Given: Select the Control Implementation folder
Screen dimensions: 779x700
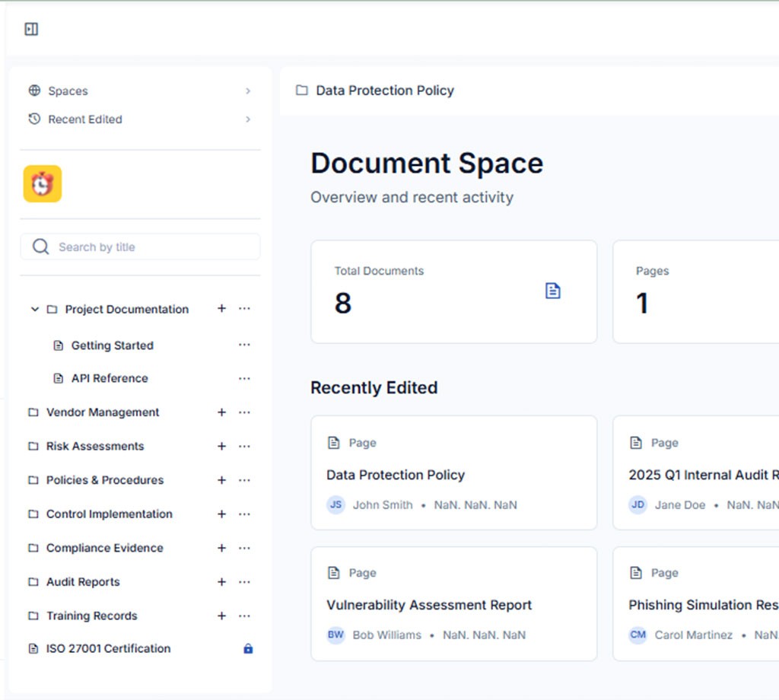Looking at the screenshot, I should tap(110, 514).
